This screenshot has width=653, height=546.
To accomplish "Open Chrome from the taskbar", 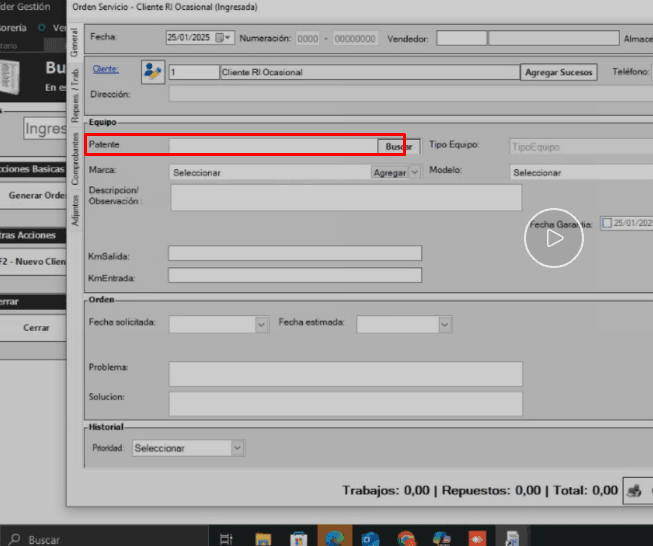I will (405, 538).
